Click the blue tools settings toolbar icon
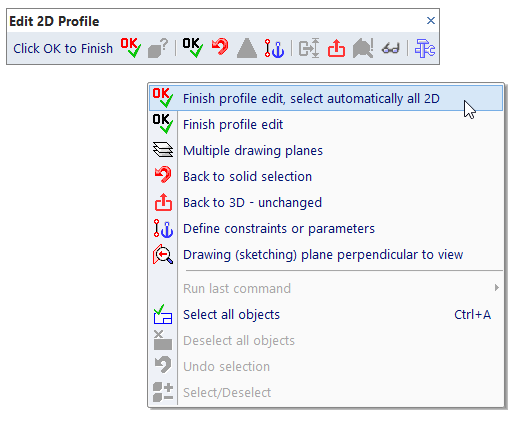 425,48
